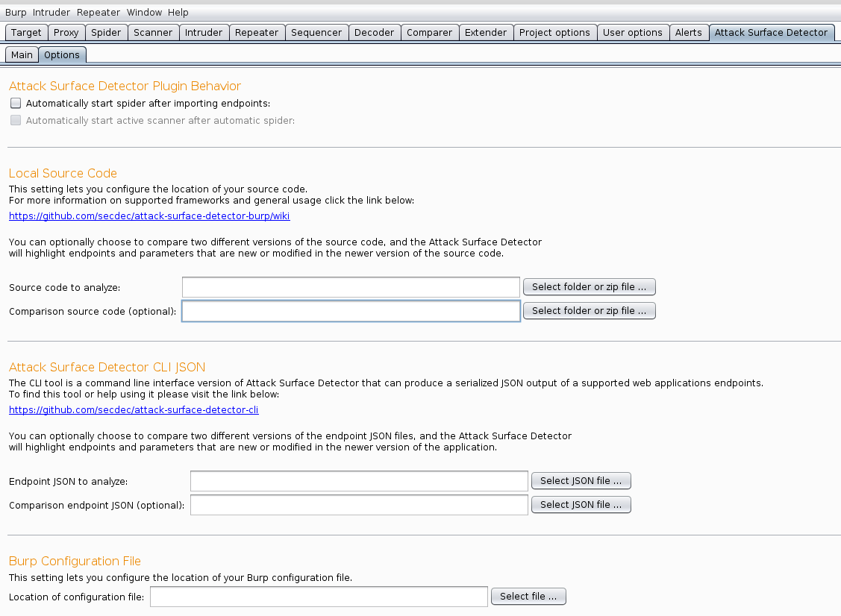Choose folder or zip for comparison source code

(x=589, y=311)
